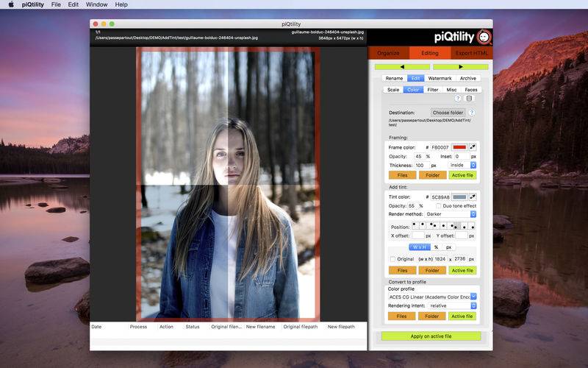Open the Archive tab
This screenshot has width=588, height=368.
[468, 78]
